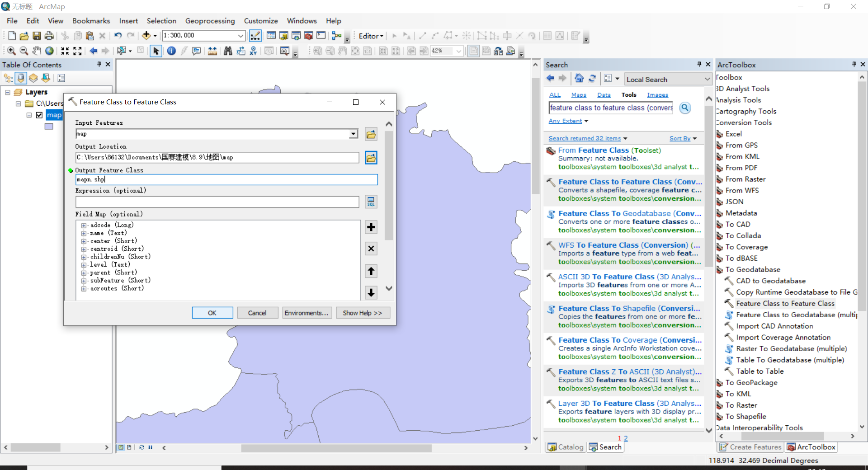
Task: Move field up with the arrow icon
Action: click(371, 271)
